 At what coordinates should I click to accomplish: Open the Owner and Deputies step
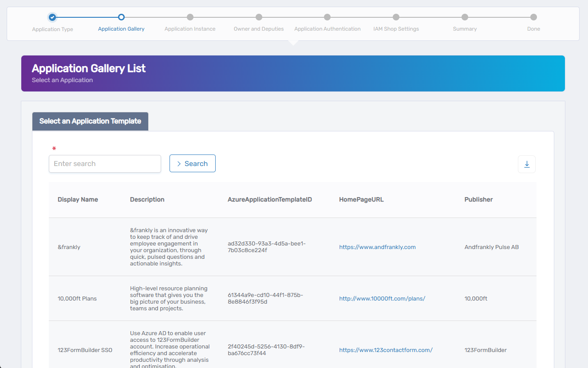point(258,17)
